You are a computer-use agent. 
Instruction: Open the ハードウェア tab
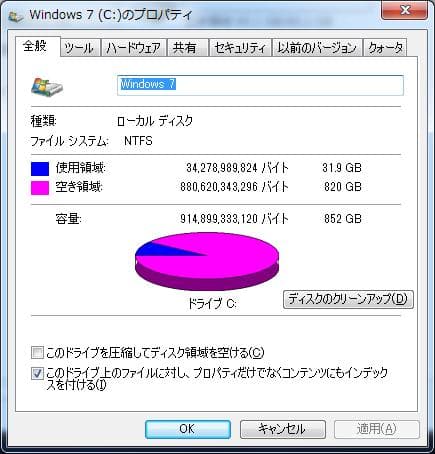point(133,48)
